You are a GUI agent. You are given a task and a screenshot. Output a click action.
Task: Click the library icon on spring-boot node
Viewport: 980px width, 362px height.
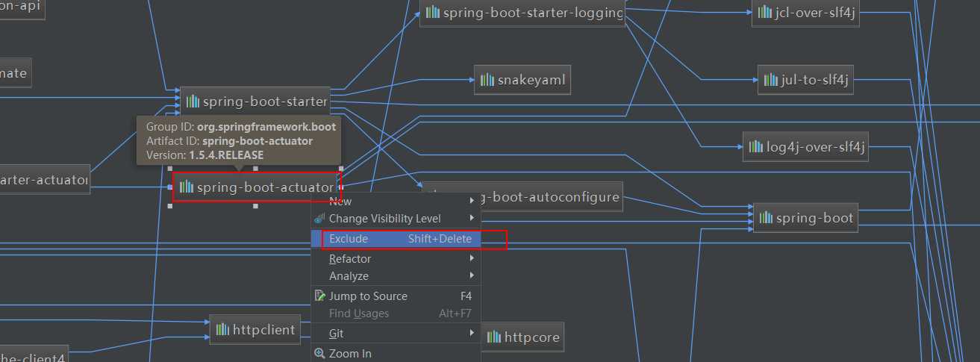coord(767,218)
